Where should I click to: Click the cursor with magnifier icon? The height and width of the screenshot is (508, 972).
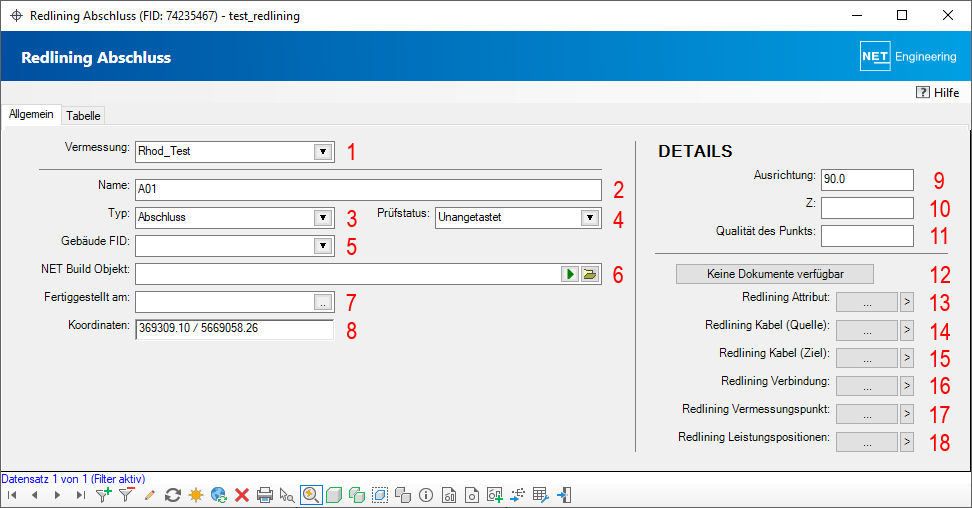point(287,495)
